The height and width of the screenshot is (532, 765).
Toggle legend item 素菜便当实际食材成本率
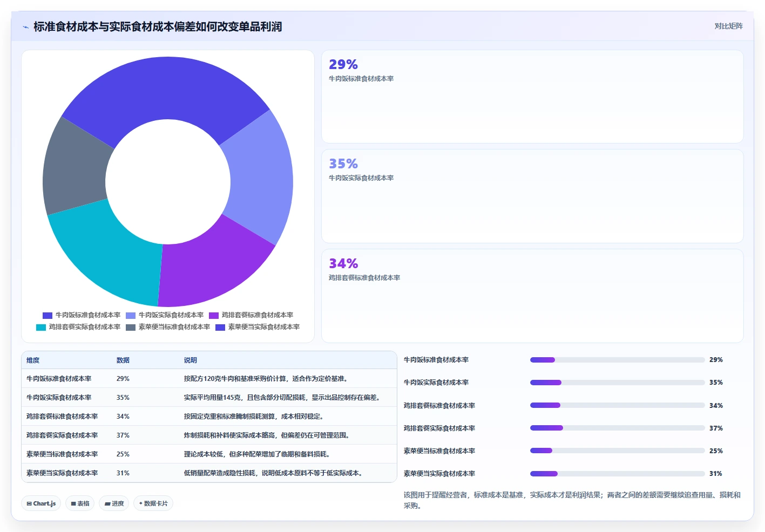pyautogui.click(x=258, y=327)
